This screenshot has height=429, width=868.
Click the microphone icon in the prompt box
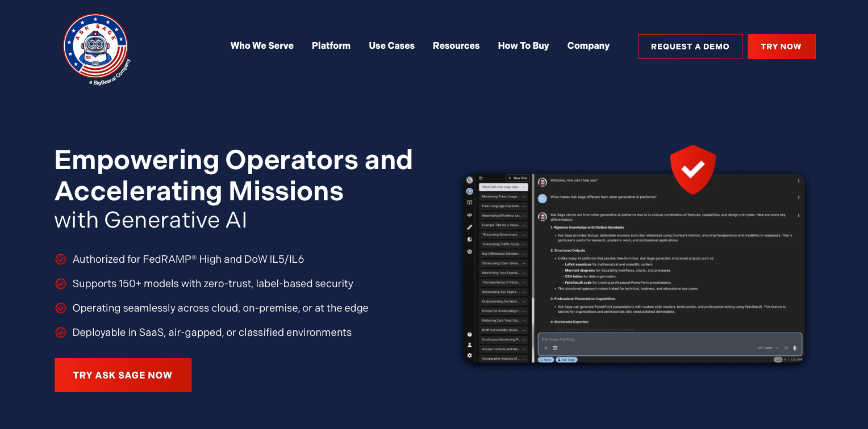click(795, 348)
